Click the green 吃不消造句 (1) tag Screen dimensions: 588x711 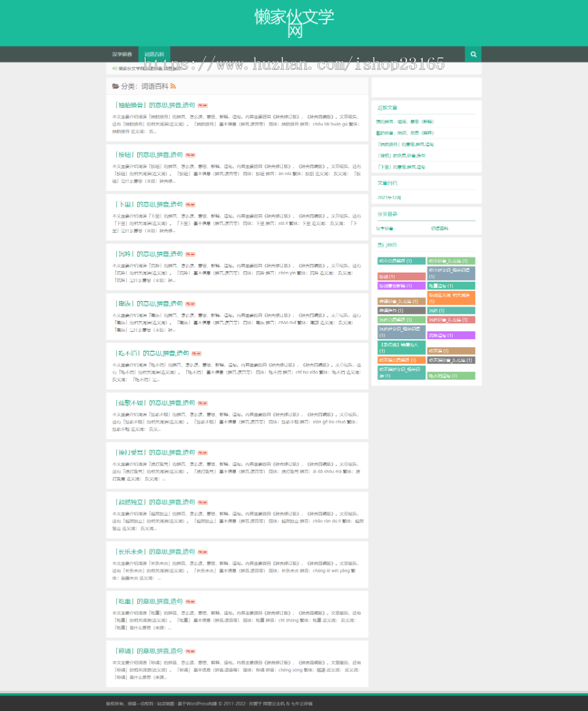[x=451, y=376]
